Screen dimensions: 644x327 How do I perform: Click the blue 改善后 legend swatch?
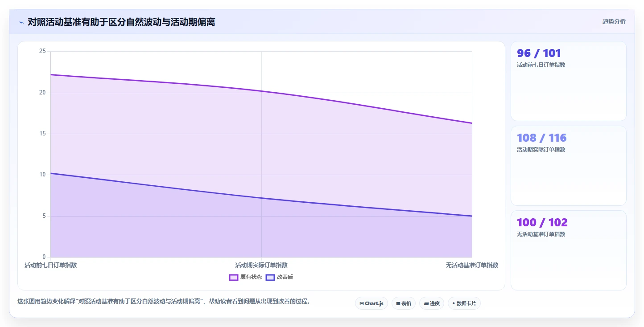click(x=270, y=277)
